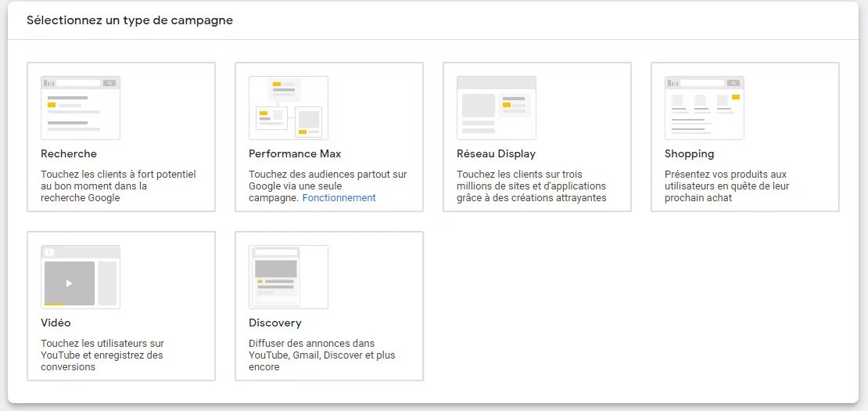Open the Fonctionnement link

pyautogui.click(x=339, y=198)
